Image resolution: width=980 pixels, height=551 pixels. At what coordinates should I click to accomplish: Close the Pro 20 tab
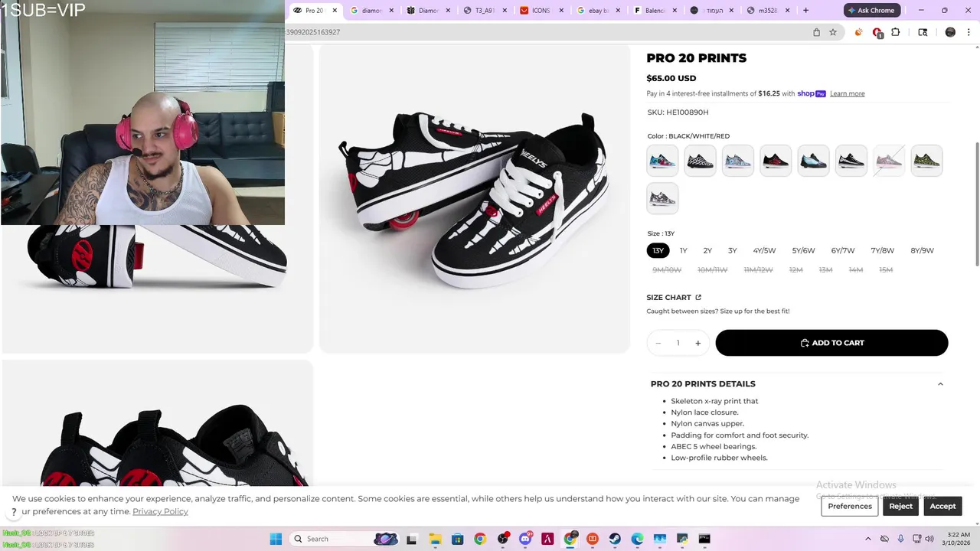(335, 10)
